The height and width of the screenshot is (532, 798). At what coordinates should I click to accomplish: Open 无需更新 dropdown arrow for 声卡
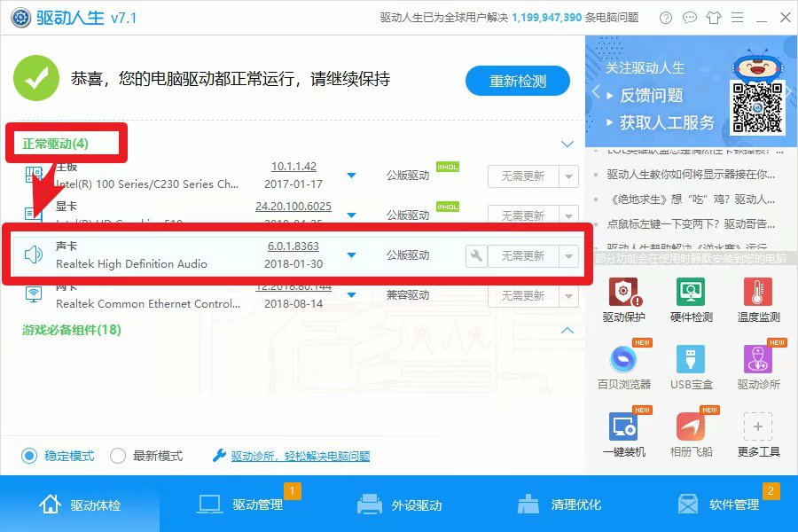coord(568,255)
